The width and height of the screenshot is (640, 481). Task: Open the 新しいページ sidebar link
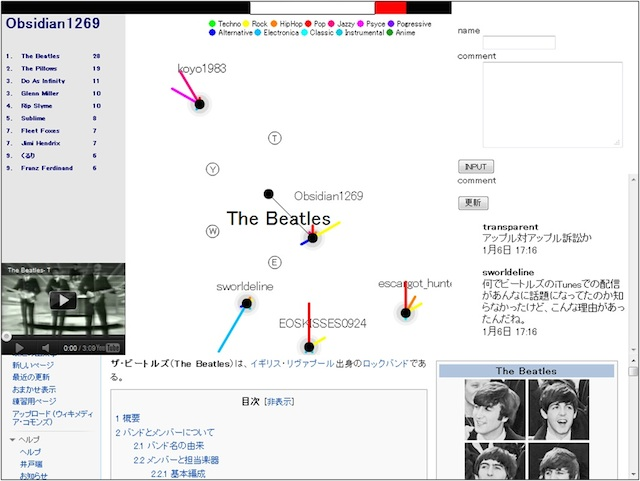coord(33,365)
